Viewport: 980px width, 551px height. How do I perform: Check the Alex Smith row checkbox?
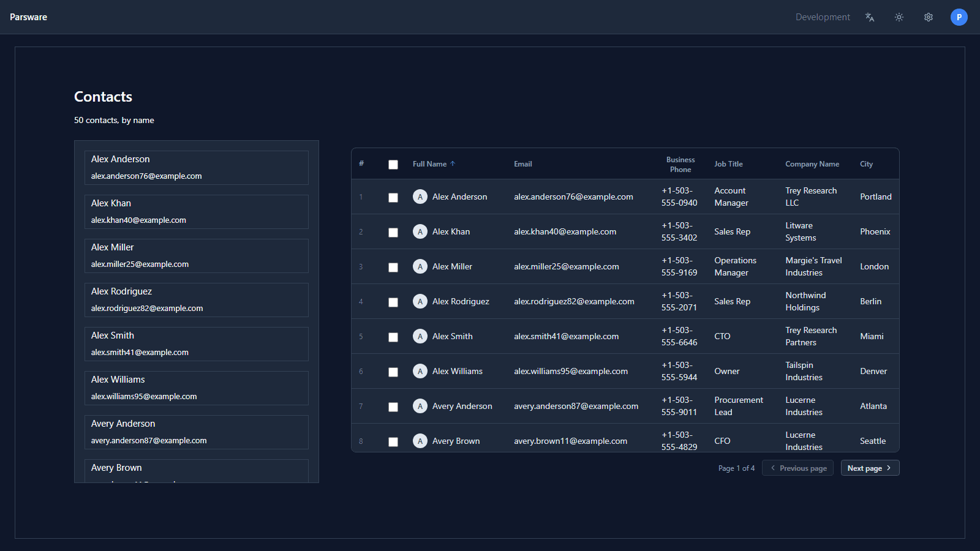pos(393,337)
